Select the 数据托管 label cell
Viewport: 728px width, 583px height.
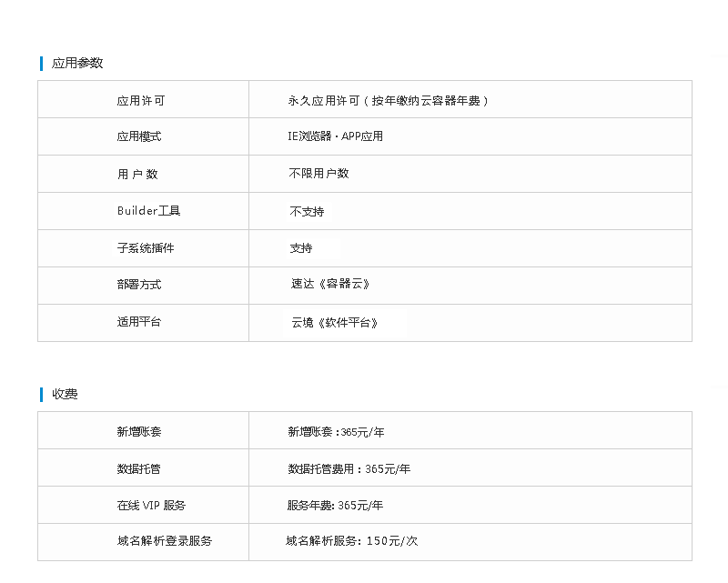(139, 469)
